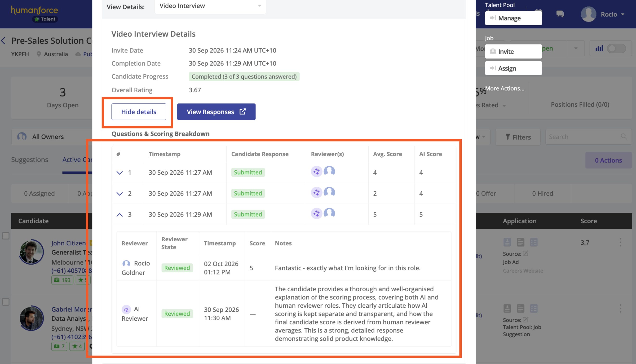Toggle the analytics chart switch
Screen dimensions: 636x364
coord(616,49)
